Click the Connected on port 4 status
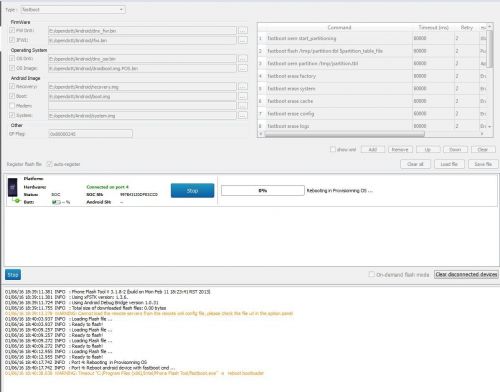Screen dimensions: 500x392 pos(107,187)
